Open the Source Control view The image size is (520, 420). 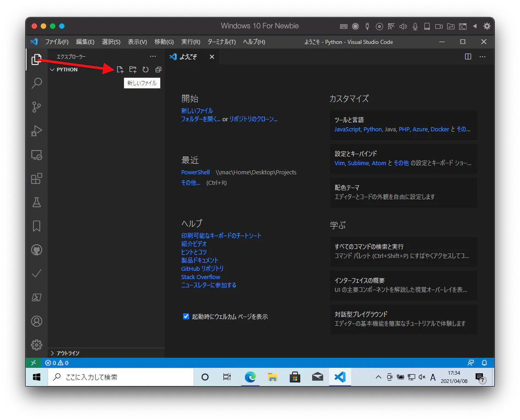(x=37, y=107)
